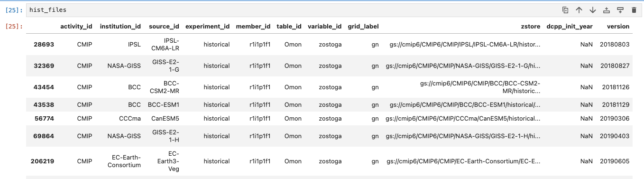Click the IPSL-CM6A-LR source cell
Image resolution: width=644 pixels, height=179 pixels.
point(170,45)
